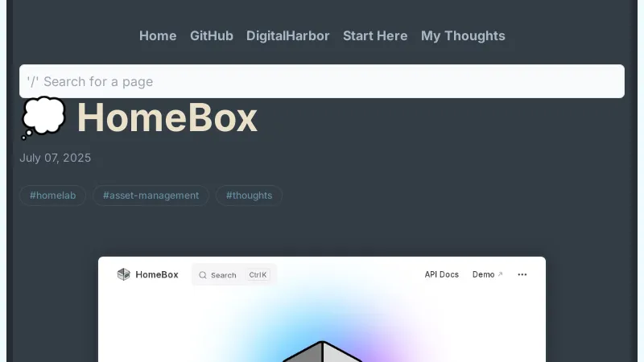Open the Start Here page
The image size is (644, 362).
click(x=375, y=35)
